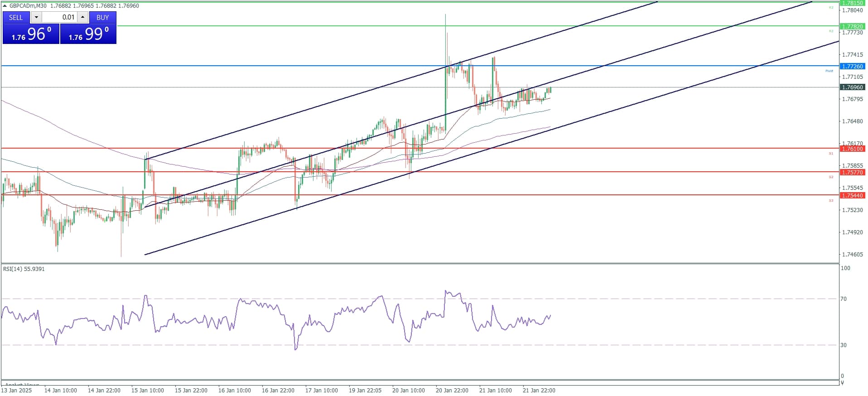Screen dimensions: 868x396
Task: Click the 14 Jan 10:00 time label
Action: coord(61,390)
